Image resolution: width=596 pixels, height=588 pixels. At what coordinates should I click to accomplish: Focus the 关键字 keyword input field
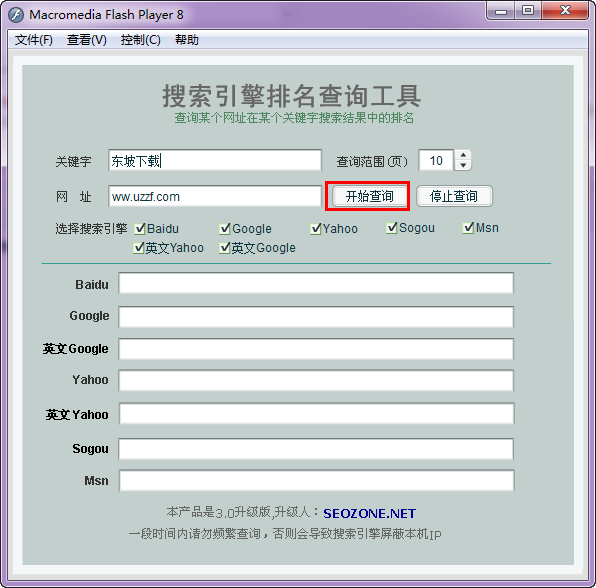point(215,160)
